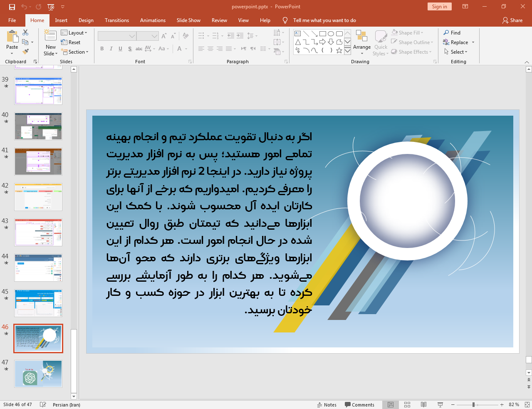The image size is (532, 409).
Task: Click Reset slide button
Action: [71, 42]
